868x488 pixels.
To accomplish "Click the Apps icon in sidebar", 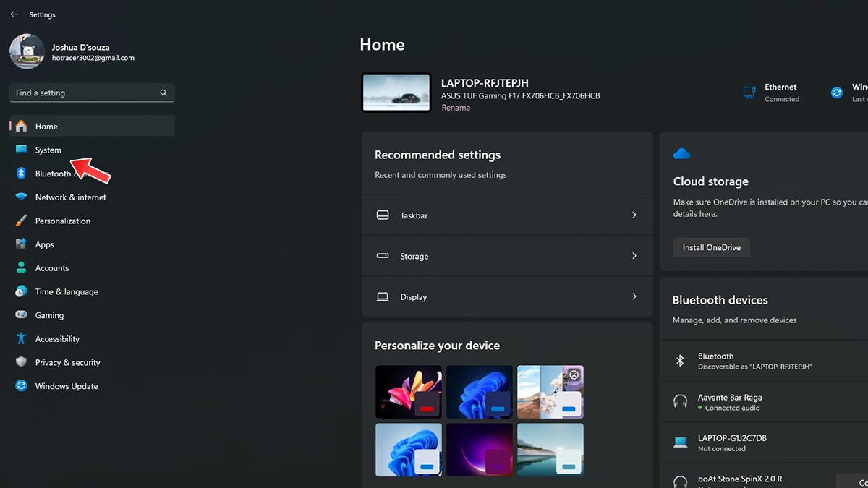I will (x=21, y=244).
